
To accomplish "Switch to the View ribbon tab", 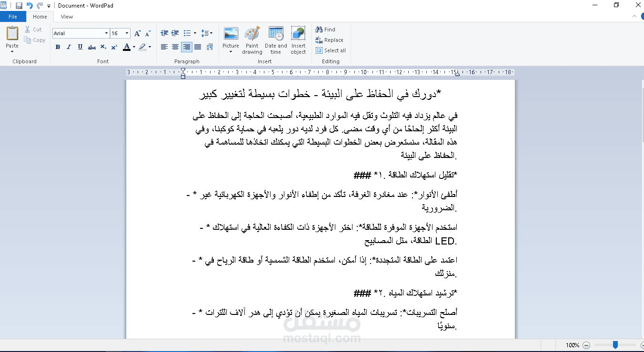I will coord(67,17).
